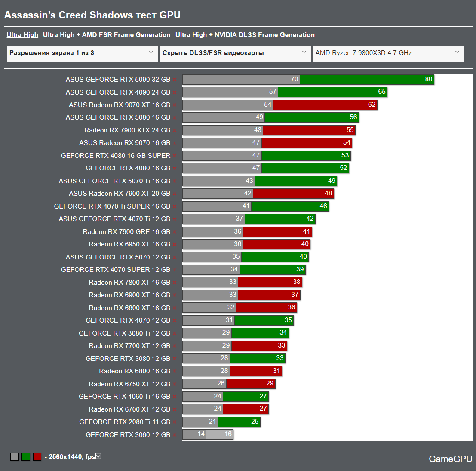Select the Ultra High tab
The width and height of the screenshot is (476, 471).
[22, 35]
